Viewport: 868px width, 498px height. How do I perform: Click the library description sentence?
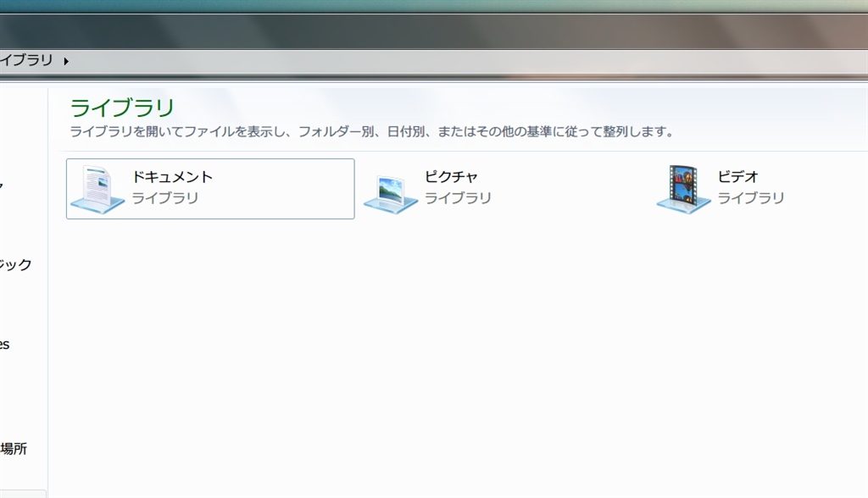pyautogui.click(x=371, y=131)
